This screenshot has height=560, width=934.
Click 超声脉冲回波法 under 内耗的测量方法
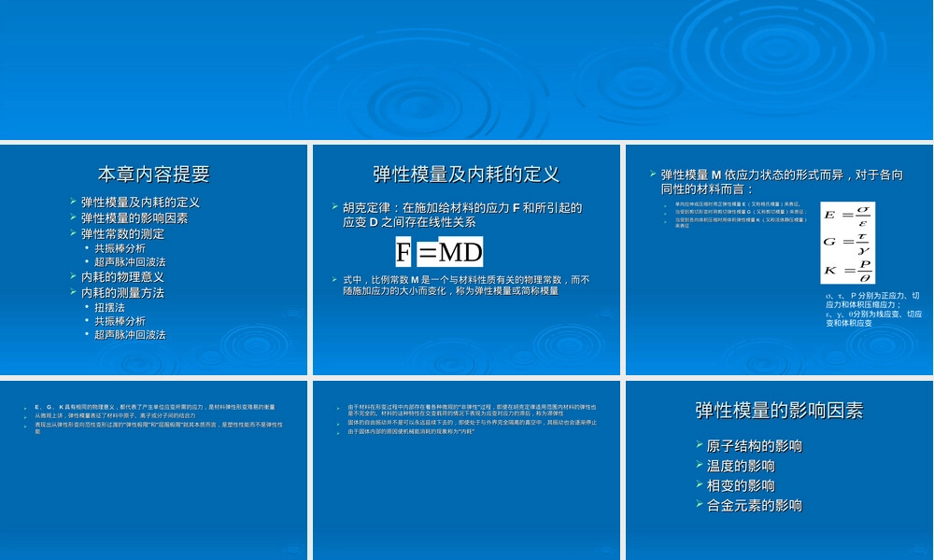pyautogui.click(x=130, y=334)
